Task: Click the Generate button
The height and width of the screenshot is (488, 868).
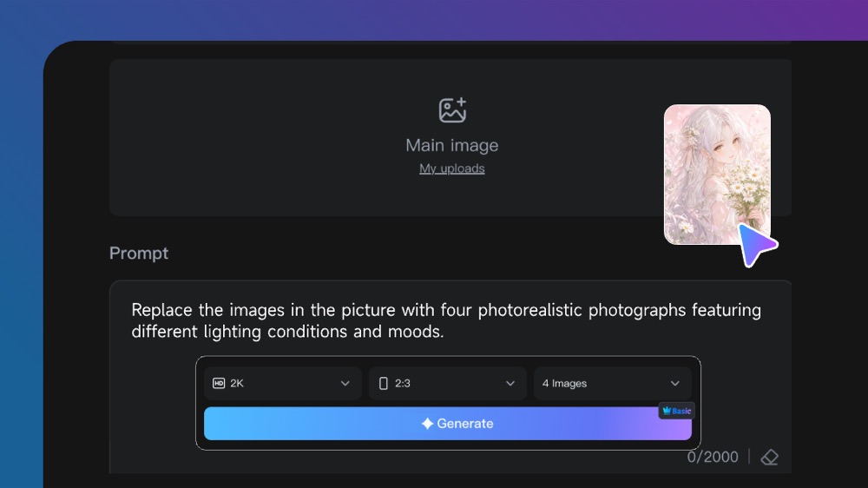Action: (x=447, y=424)
